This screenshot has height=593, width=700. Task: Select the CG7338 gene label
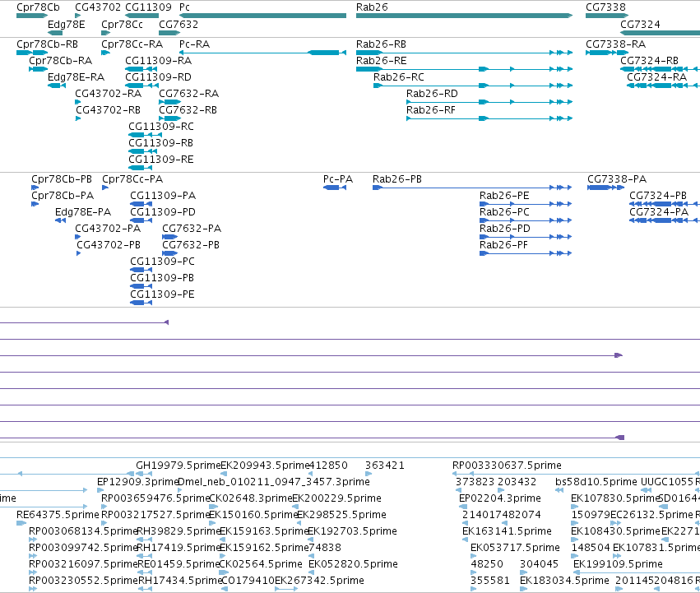605,7
